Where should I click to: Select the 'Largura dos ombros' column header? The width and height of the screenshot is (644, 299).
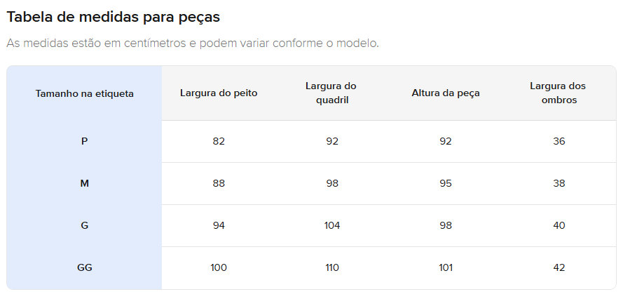558,93
